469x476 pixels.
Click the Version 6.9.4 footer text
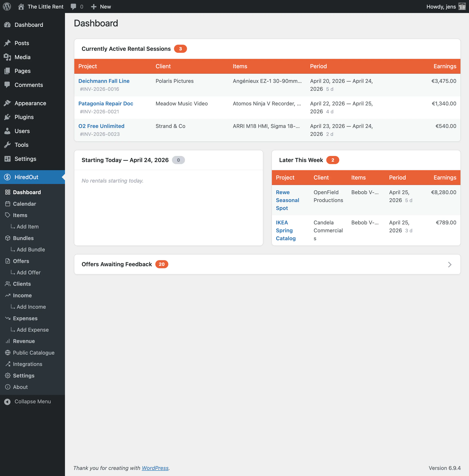(445, 468)
